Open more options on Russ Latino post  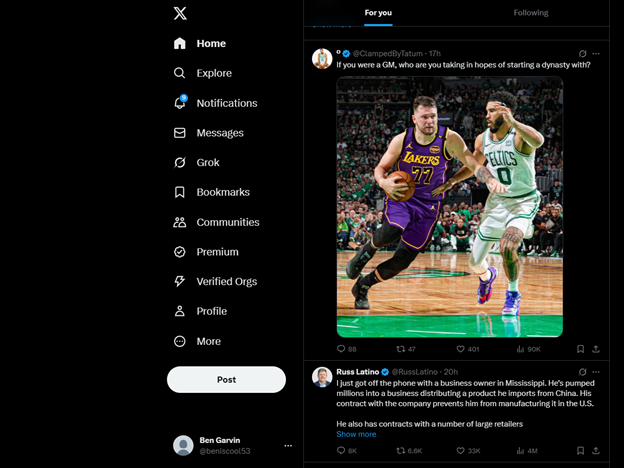click(x=596, y=372)
